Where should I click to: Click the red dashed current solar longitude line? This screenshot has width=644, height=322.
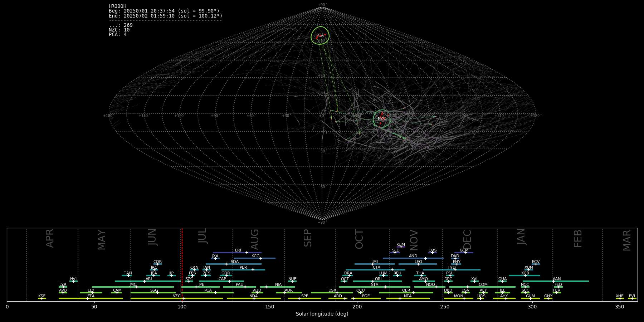[x=182, y=265]
